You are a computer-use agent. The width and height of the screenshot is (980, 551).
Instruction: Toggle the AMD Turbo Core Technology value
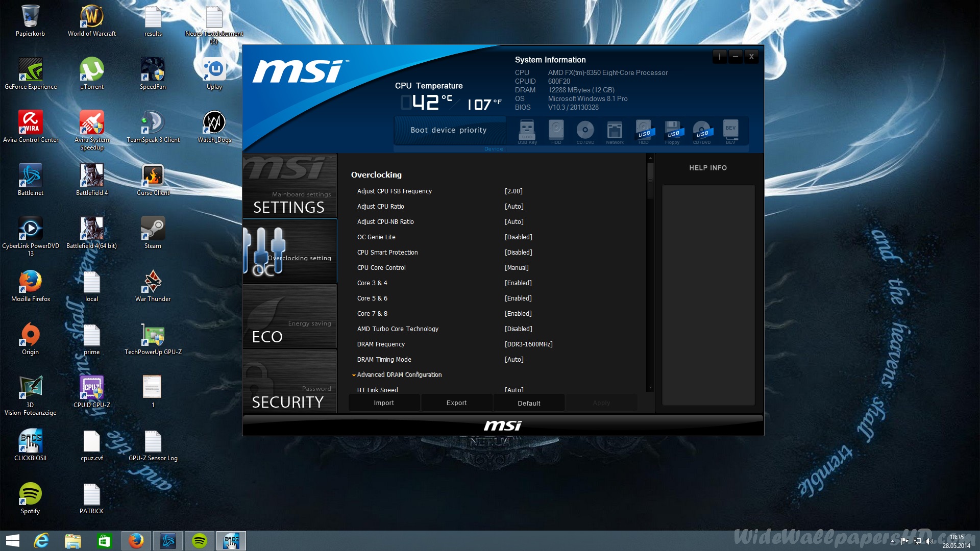(x=518, y=329)
